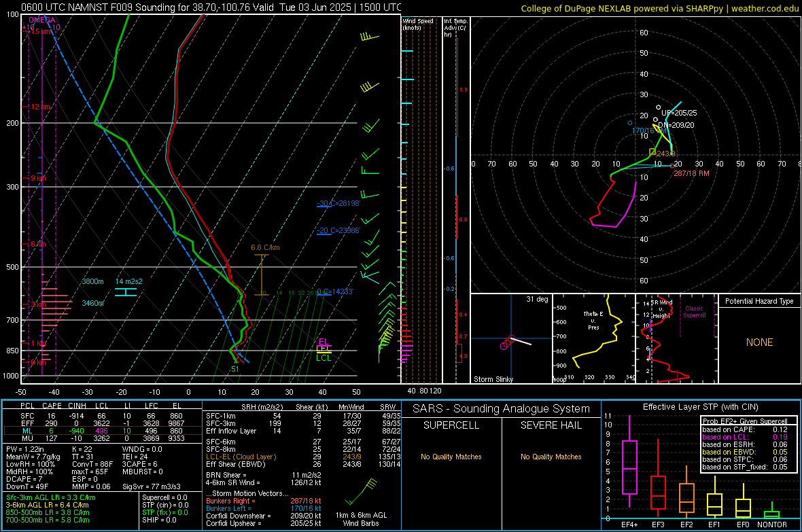Select the NONE hazard type value
This screenshot has height=532, width=802.
point(759,342)
